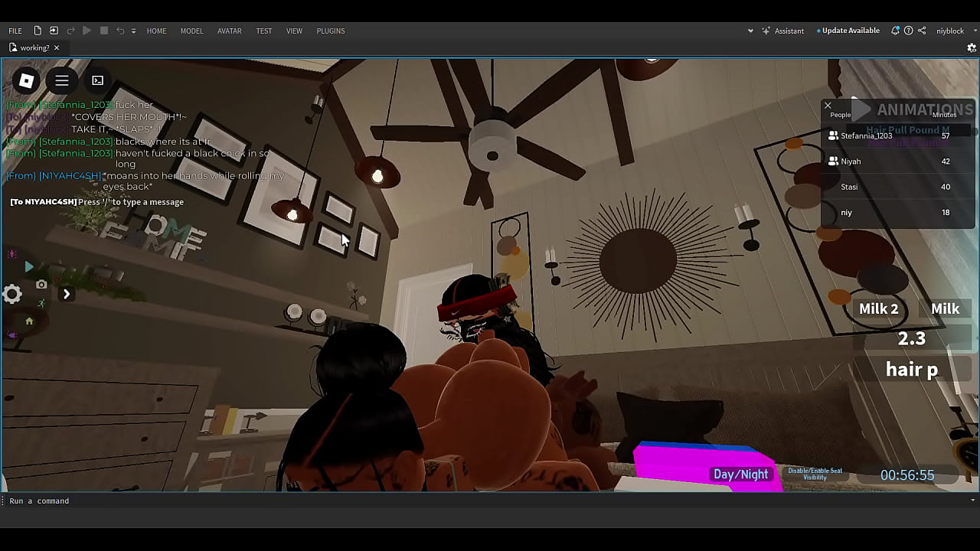Select the Play icon in Studio toolbar
Viewport: 980px width, 551px height.
tap(87, 31)
